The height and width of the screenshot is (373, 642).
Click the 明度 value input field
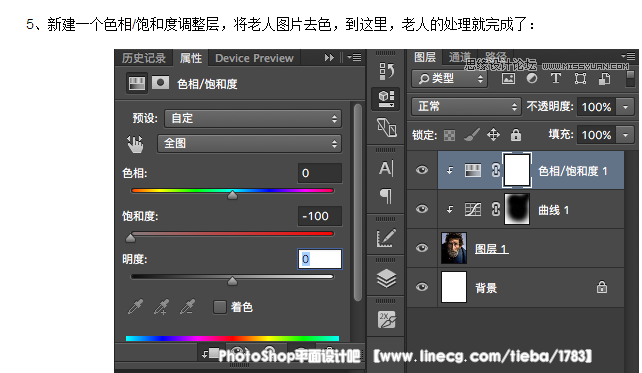(x=320, y=259)
